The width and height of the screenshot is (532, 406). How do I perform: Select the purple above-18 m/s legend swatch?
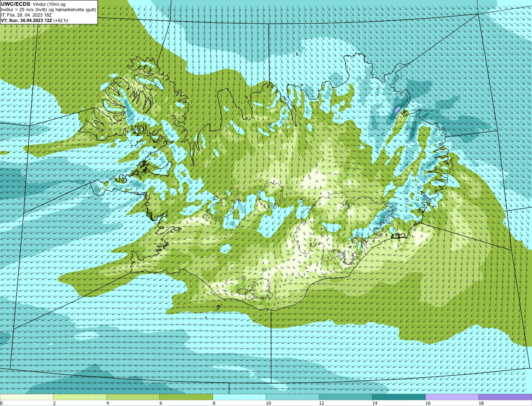point(505,397)
